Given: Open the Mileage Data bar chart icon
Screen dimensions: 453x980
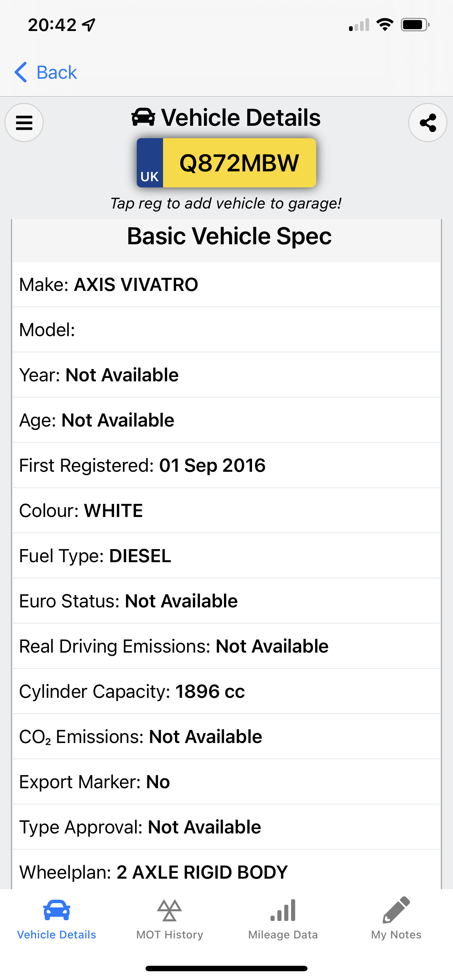Looking at the screenshot, I should click(x=283, y=910).
